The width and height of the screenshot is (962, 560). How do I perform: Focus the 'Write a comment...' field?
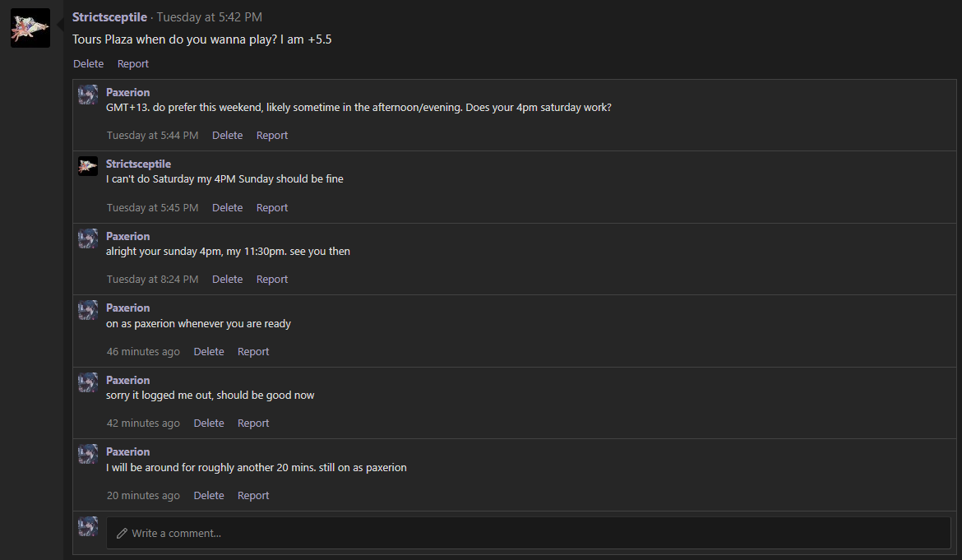pos(528,533)
